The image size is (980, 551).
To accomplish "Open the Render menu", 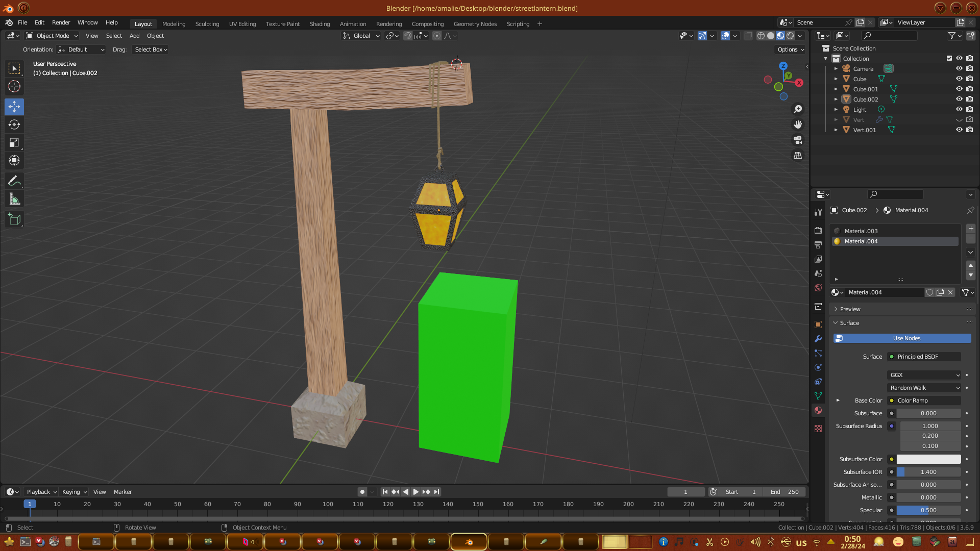I will tap(61, 22).
